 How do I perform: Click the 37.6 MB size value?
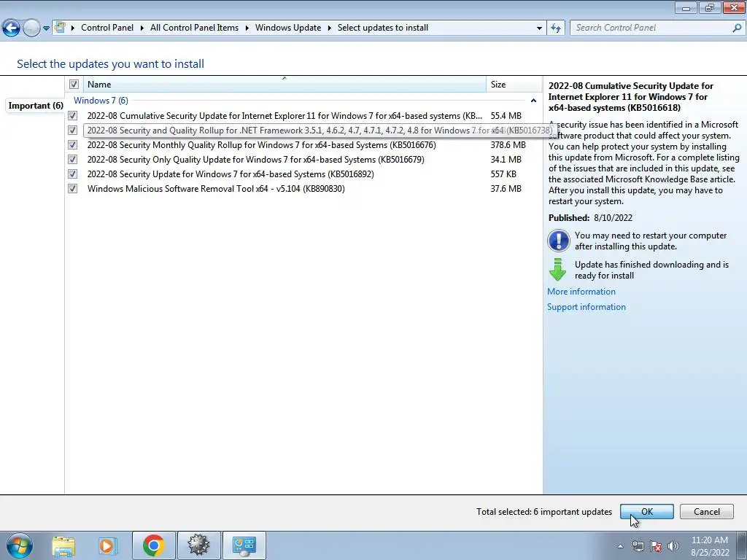click(x=506, y=189)
